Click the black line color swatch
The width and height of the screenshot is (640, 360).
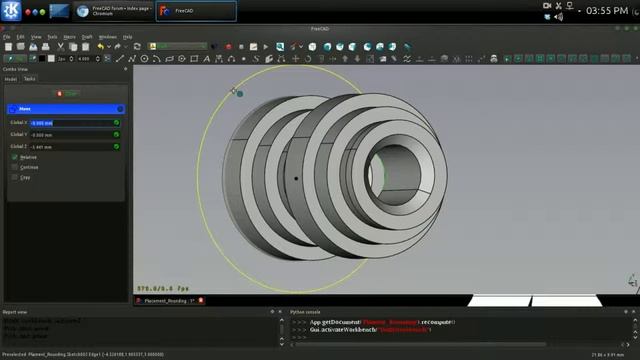(x=42, y=59)
